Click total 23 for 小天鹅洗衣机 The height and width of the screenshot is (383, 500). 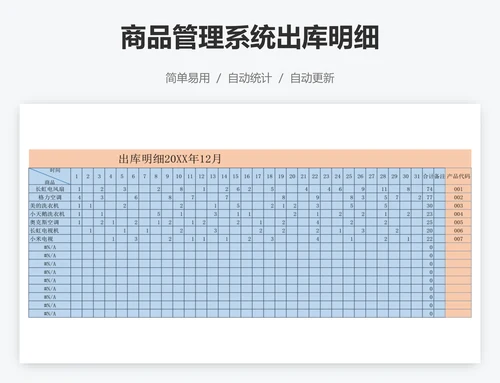click(429, 214)
